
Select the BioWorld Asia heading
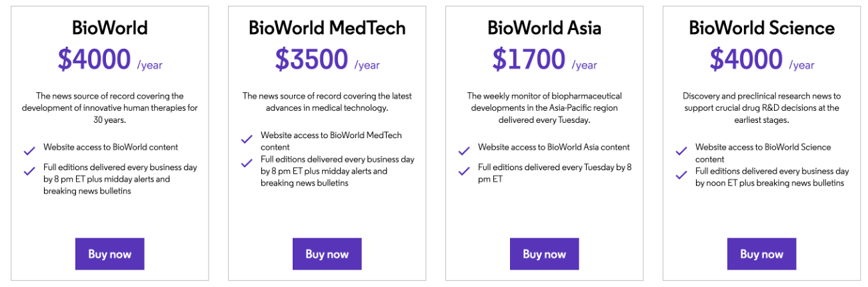click(x=544, y=28)
